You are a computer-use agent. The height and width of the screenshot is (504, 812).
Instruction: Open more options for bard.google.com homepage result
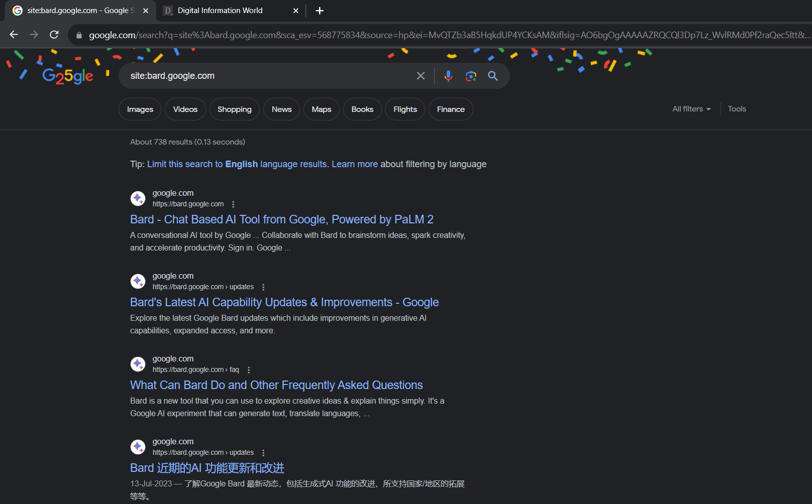[x=233, y=204]
